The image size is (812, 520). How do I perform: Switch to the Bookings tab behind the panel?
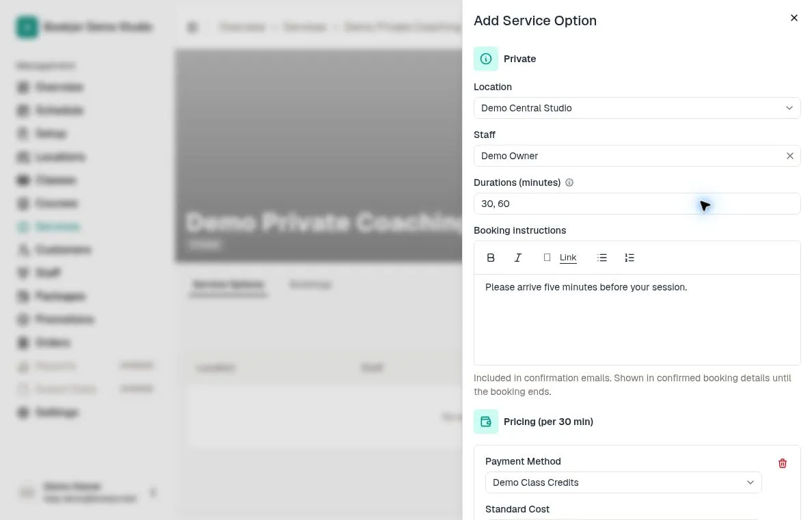(310, 284)
